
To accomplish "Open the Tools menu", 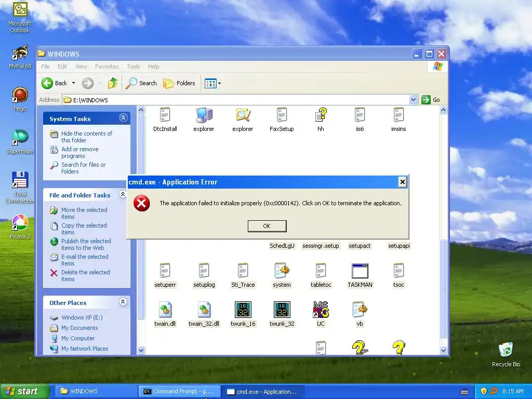I will (x=134, y=66).
